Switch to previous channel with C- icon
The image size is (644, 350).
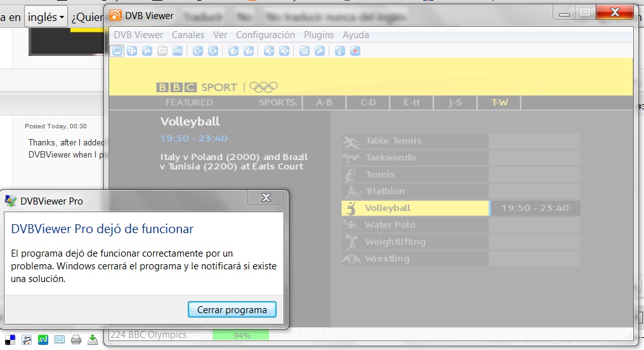point(198,51)
